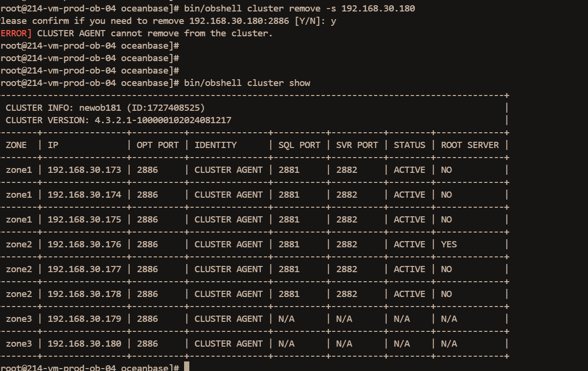Screen dimensions: 588x371
Task: Click the IP address 192.168.30.173
Action: (84, 170)
